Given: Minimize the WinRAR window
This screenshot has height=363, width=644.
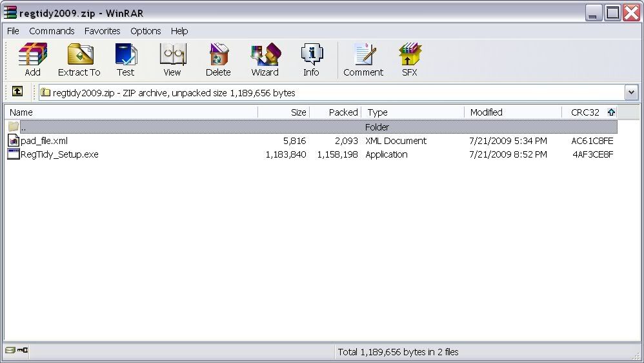Looking at the screenshot, I should pos(593,13).
